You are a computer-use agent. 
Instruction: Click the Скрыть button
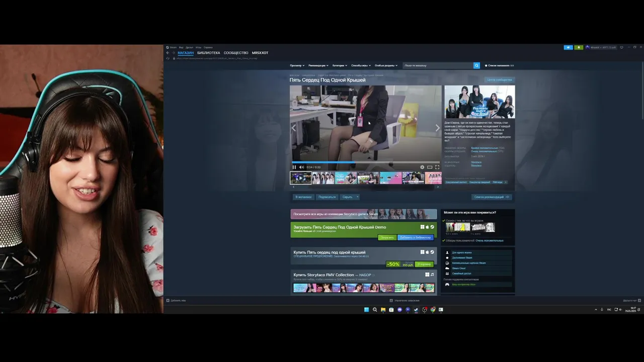[x=347, y=197]
